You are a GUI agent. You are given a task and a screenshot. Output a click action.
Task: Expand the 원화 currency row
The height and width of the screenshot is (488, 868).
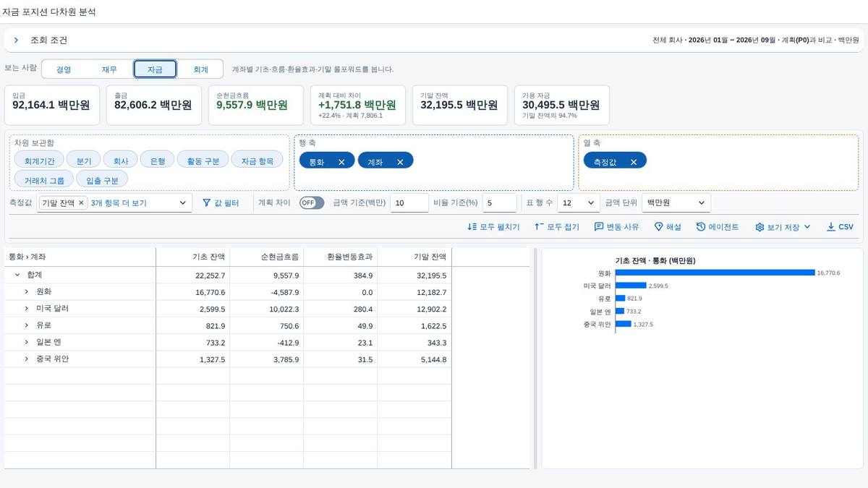(x=27, y=291)
